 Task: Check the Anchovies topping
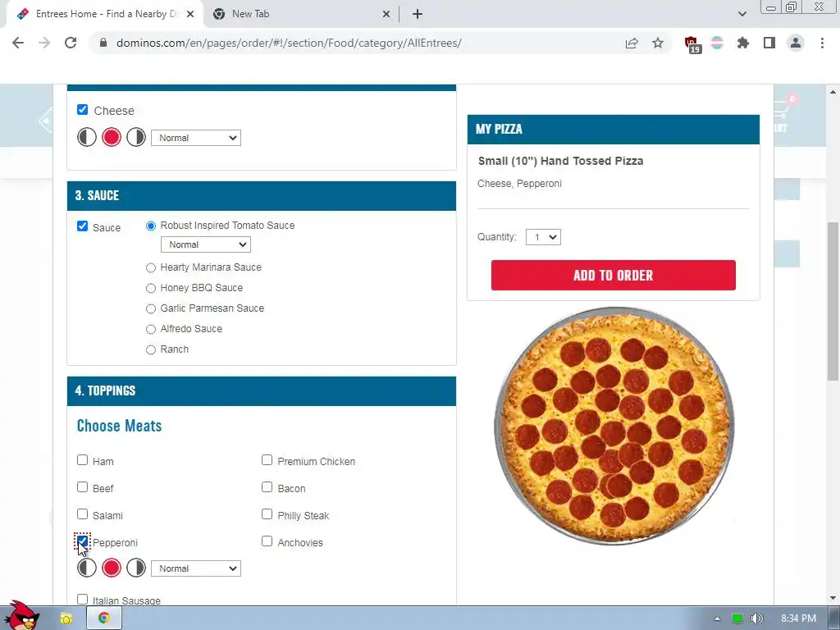pyautogui.click(x=267, y=541)
